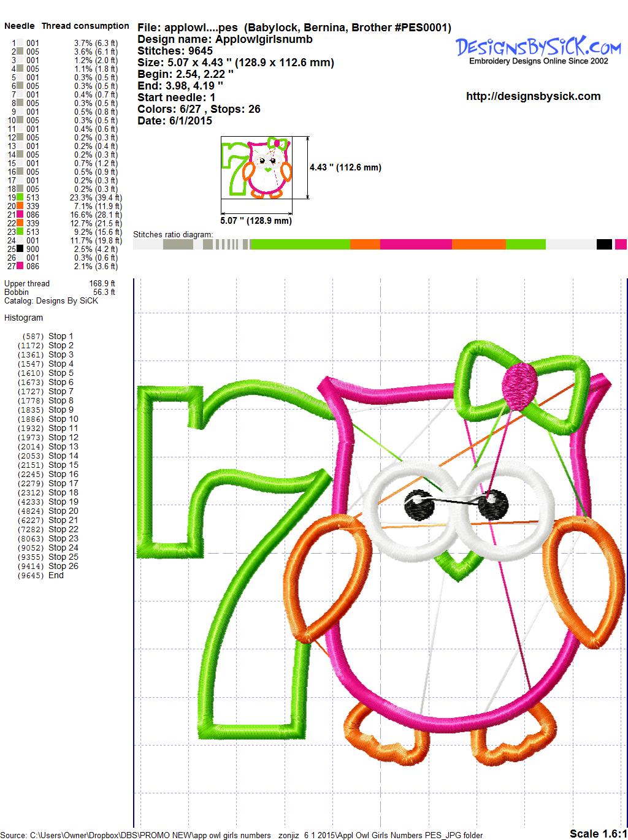This screenshot has height=840, width=628.
Task: Select the small owl design thumbnail preview
Action: (256, 167)
